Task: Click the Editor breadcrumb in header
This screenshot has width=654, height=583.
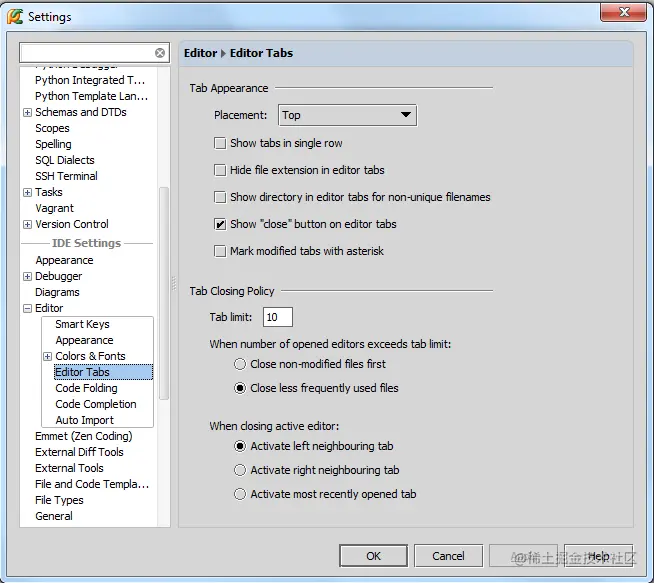Action: (201, 53)
